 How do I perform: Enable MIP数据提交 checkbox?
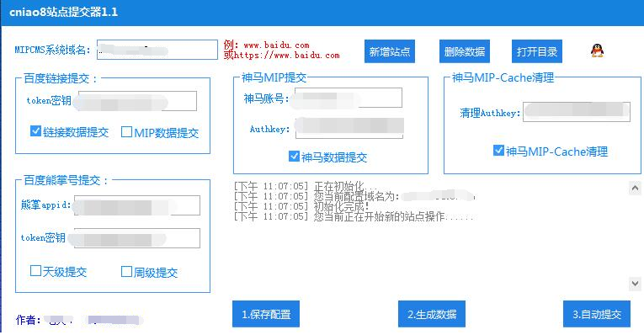pyautogui.click(x=126, y=132)
